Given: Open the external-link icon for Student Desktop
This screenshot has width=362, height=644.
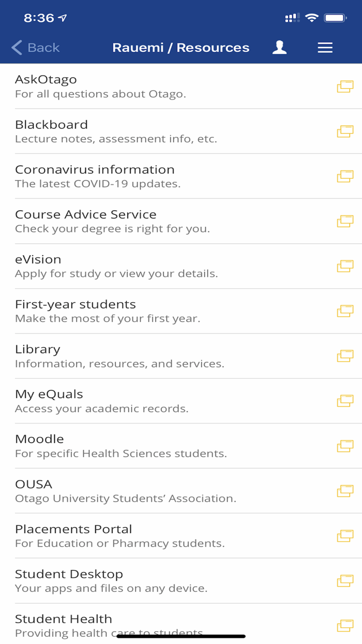Looking at the screenshot, I should [x=344, y=581].
